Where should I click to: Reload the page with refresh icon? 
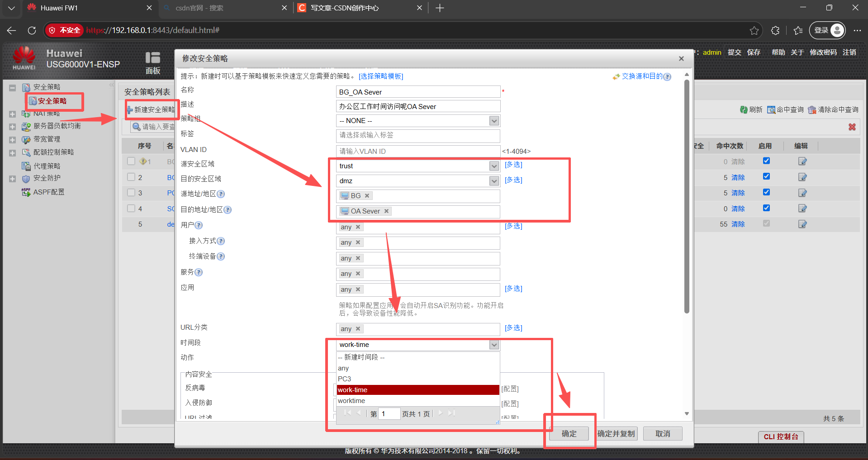pyautogui.click(x=32, y=30)
